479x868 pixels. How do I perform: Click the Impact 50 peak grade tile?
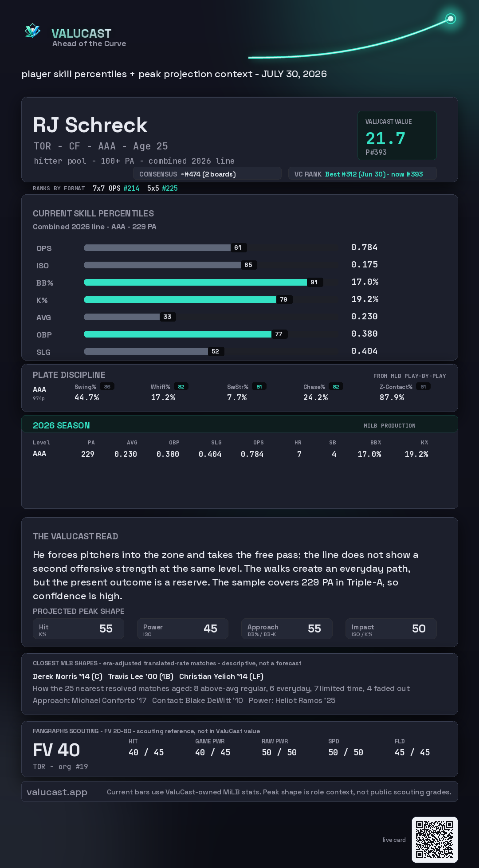tap(391, 629)
